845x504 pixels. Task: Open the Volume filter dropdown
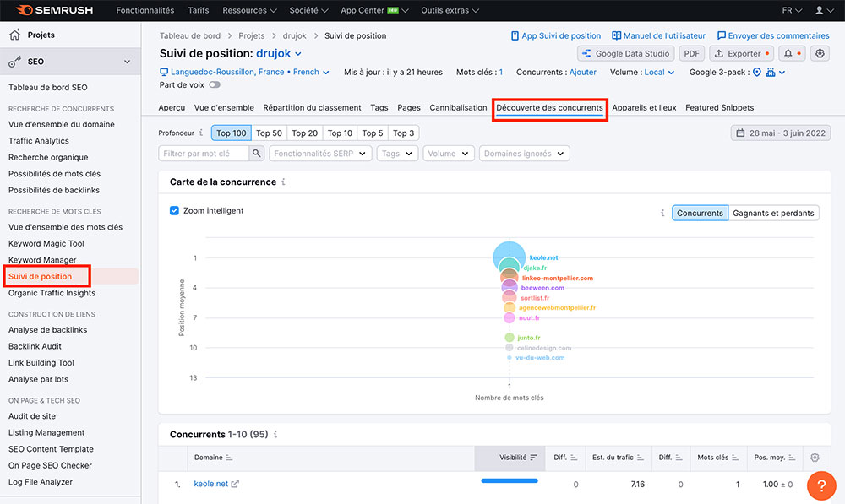click(449, 154)
